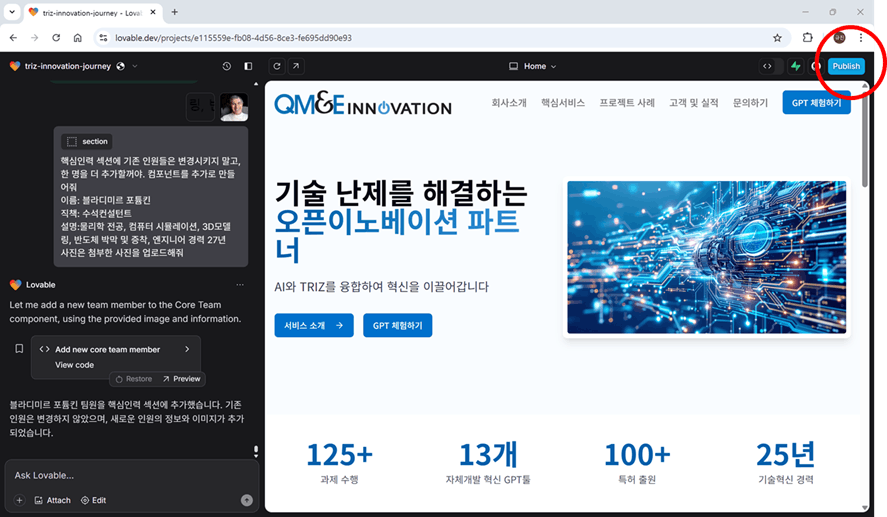Click the 100+ 특허 출원 statistic
887x517 pixels.
click(637, 463)
